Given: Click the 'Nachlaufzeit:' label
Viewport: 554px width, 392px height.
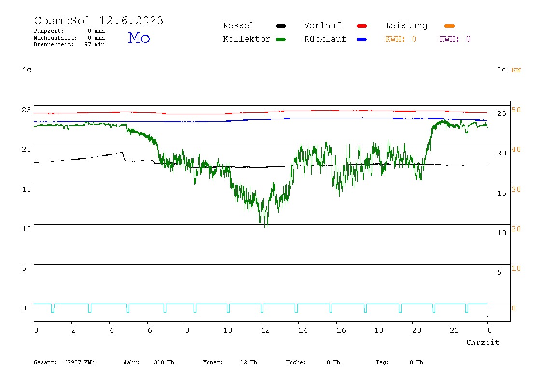Looking at the screenshot, I should tap(55, 38).
